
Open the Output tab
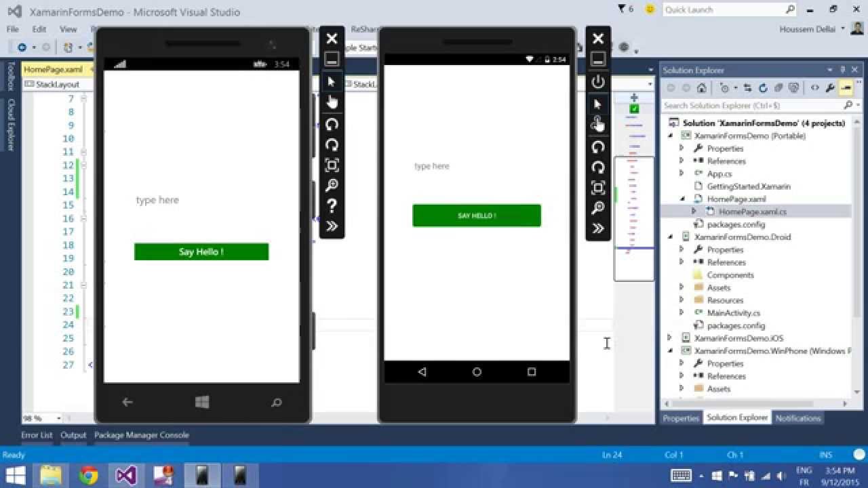pyautogui.click(x=73, y=435)
